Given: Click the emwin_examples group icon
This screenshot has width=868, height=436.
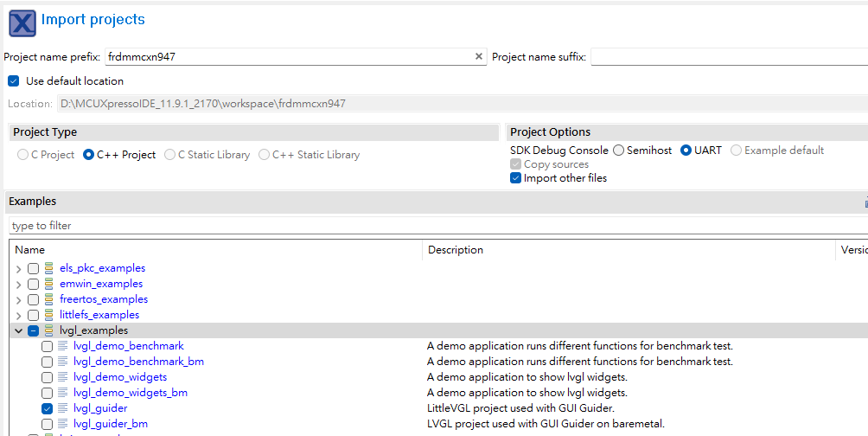Looking at the screenshot, I should tap(48, 284).
